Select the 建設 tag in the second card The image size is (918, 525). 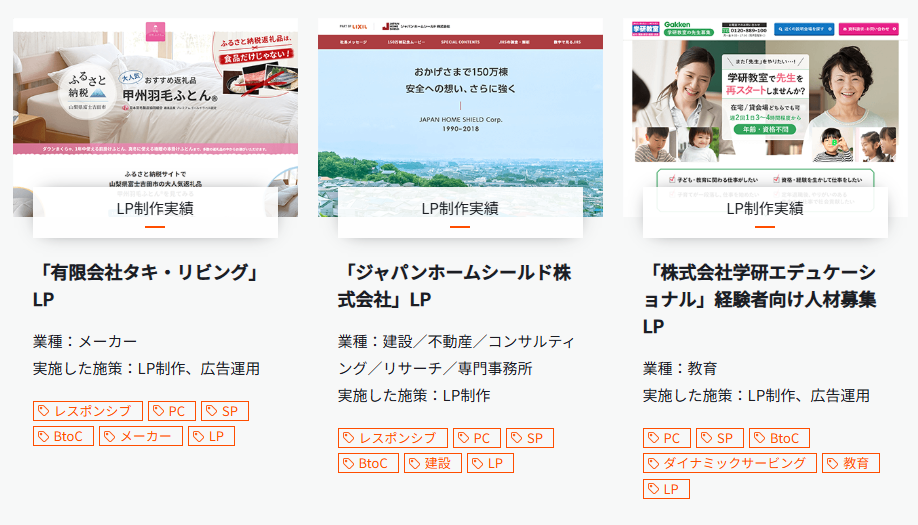[x=433, y=463]
